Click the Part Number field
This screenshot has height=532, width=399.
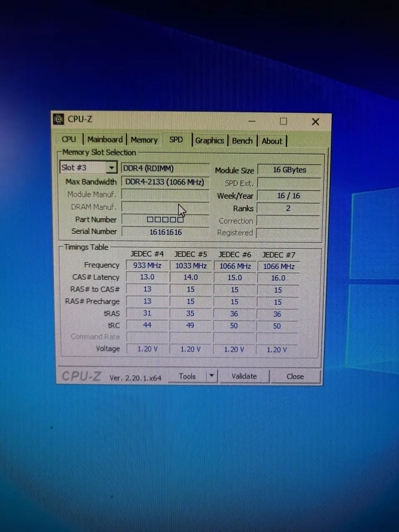click(165, 219)
